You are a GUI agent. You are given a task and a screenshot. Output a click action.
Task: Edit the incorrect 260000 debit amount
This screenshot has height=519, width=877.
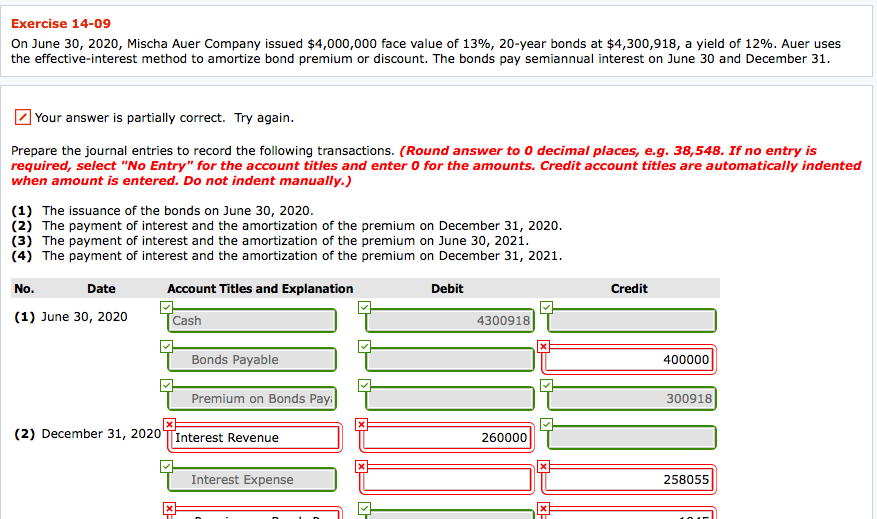point(447,438)
